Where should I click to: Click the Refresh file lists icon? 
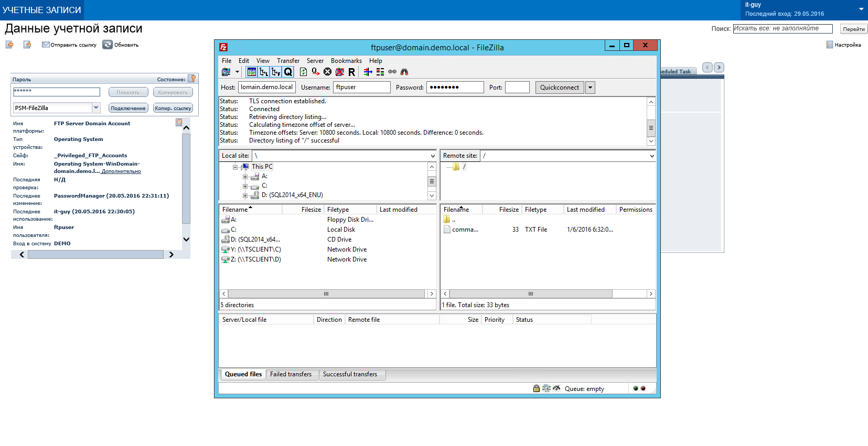303,72
